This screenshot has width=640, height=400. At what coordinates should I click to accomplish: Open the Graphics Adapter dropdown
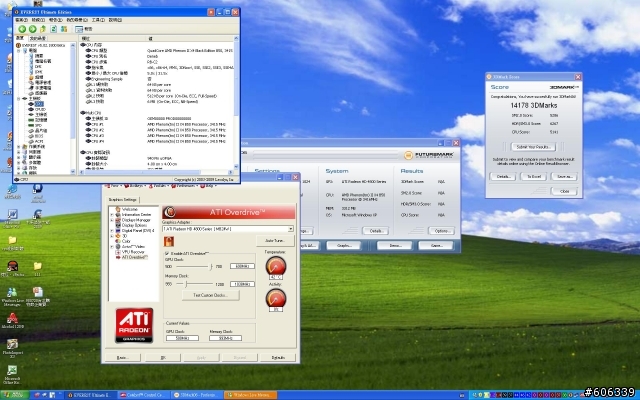[291, 229]
